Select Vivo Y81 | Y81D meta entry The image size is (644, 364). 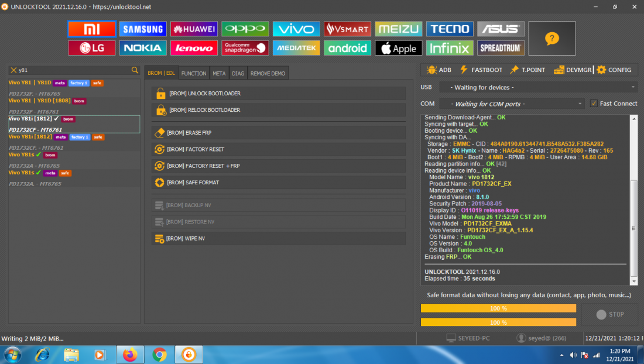click(74, 88)
